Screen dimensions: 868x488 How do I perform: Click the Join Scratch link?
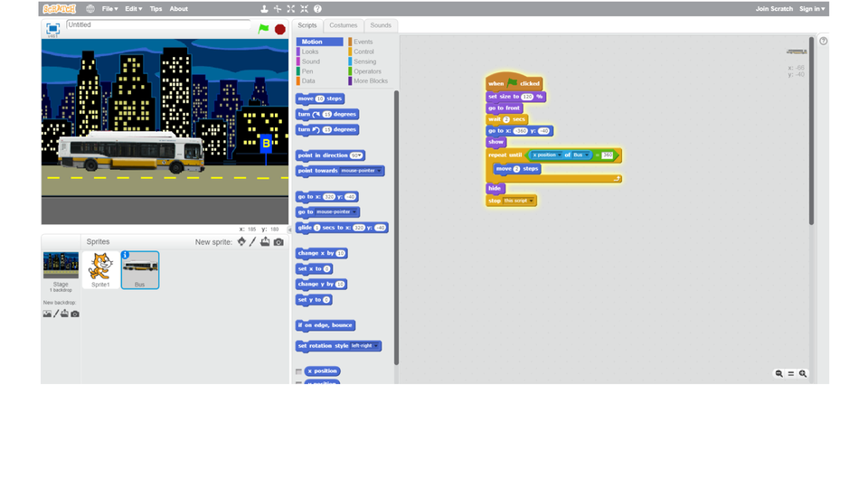774,9
